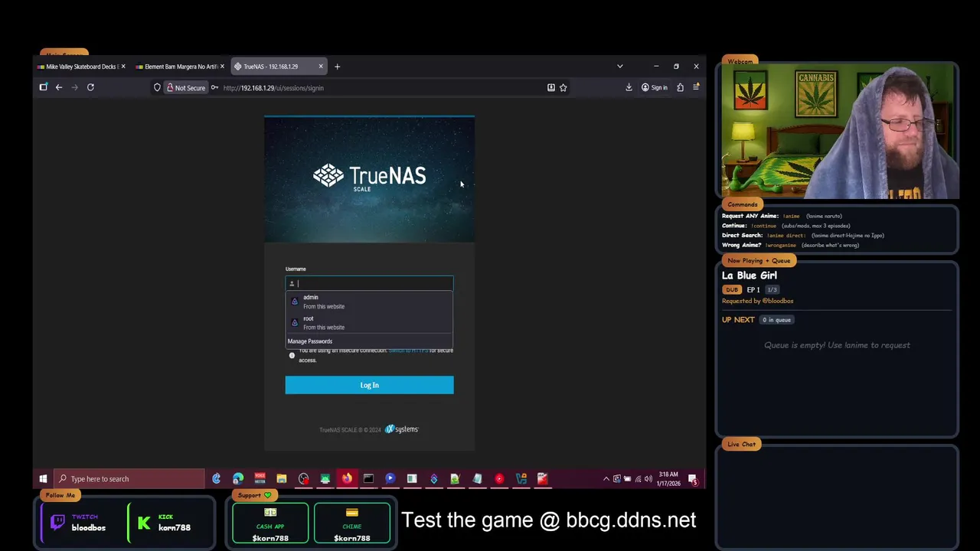Bookmark this page with the star icon
Screen dimensions: 980x551
563,87
